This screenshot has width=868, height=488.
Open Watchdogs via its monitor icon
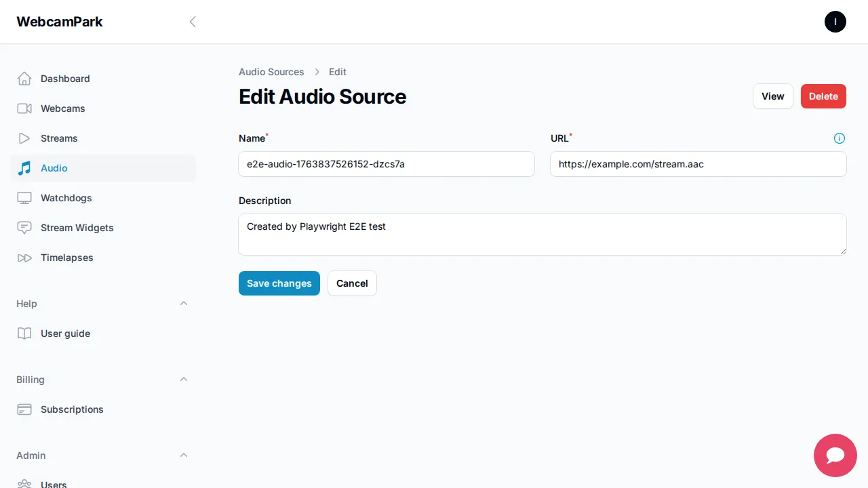24,198
